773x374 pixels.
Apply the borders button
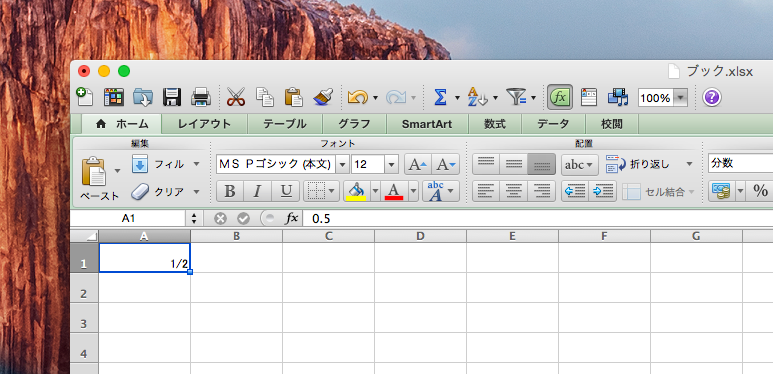click(315, 191)
